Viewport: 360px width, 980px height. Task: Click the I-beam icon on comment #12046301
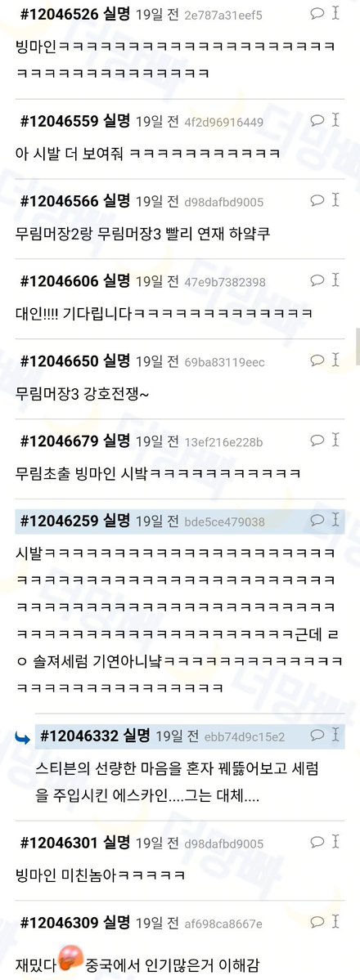click(x=335, y=841)
